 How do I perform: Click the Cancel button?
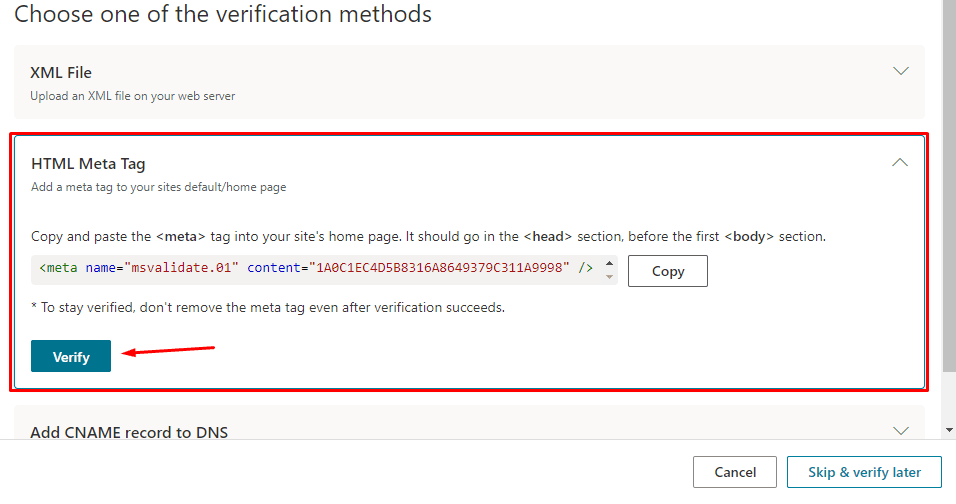(735, 472)
